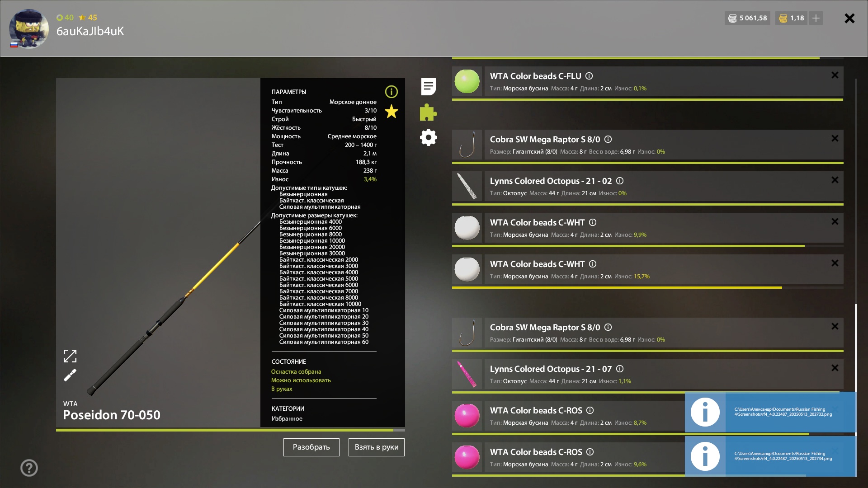The width and height of the screenshot is (868, 488).
Task: Close the tackle window with top X
Action: pyautogui.click(x=849, y=18)
